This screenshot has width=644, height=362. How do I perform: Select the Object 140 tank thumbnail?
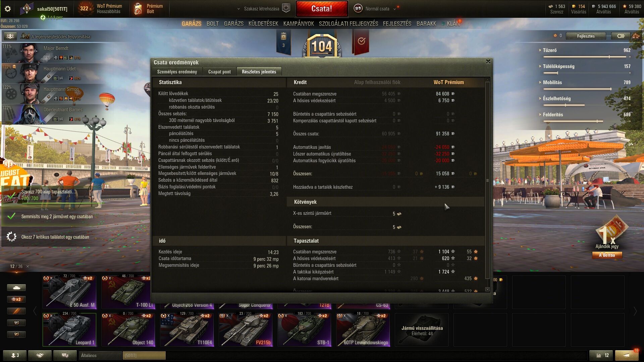pos(128,329)
